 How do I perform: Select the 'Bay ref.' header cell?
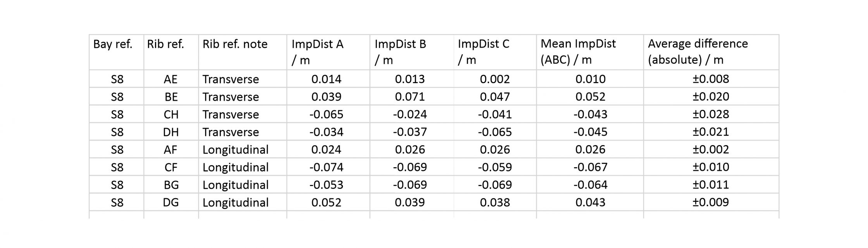coord(116,52)
